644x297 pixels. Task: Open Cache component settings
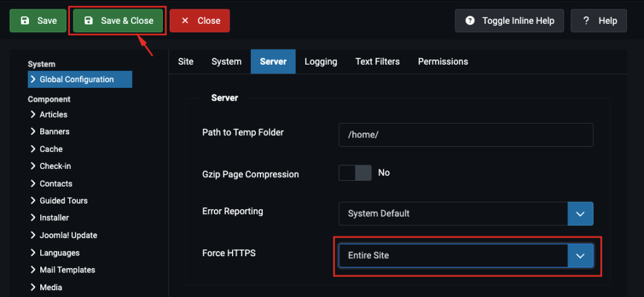point(51,149)
